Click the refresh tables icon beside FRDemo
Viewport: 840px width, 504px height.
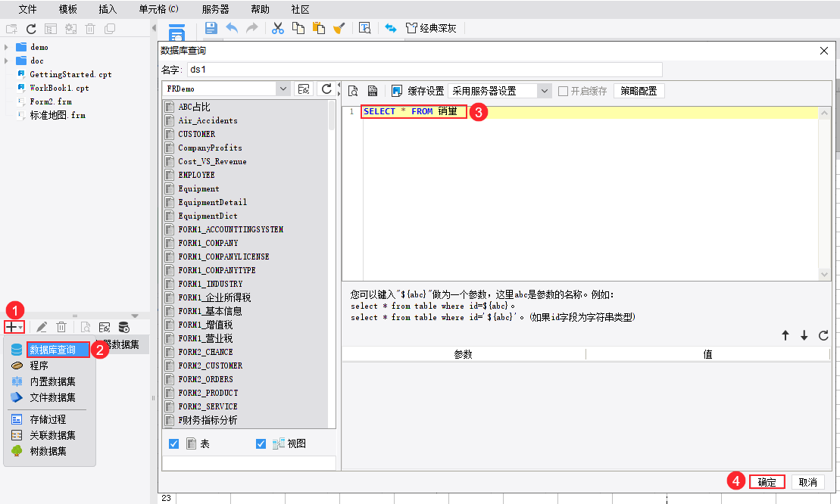click(x=326, y=89)
